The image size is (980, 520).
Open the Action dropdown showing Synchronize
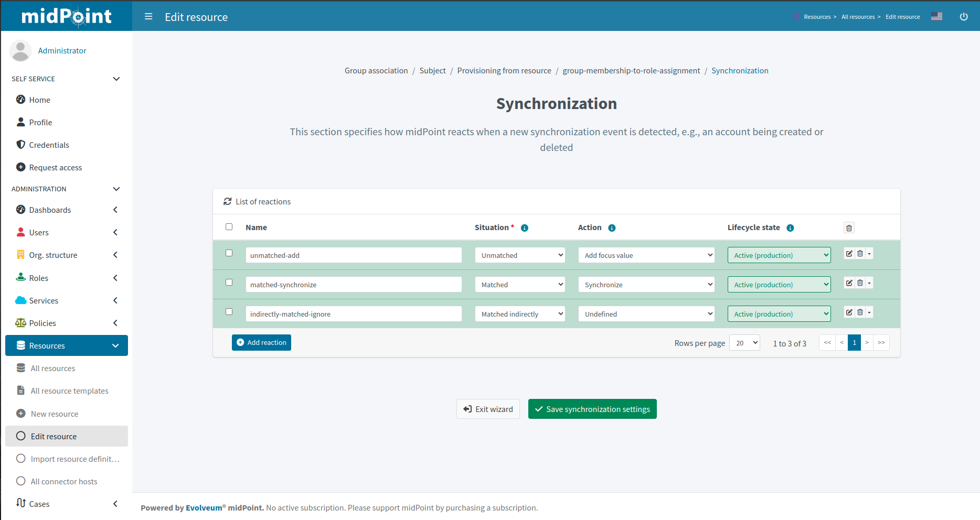click(x=646, y=284)
